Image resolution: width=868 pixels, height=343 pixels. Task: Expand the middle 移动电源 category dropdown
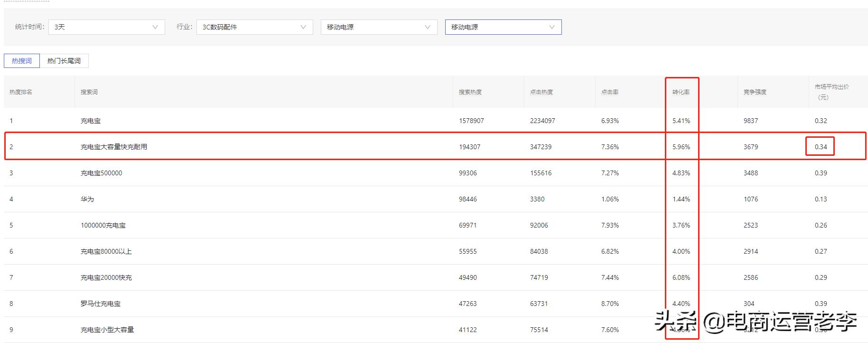[379, 27]
